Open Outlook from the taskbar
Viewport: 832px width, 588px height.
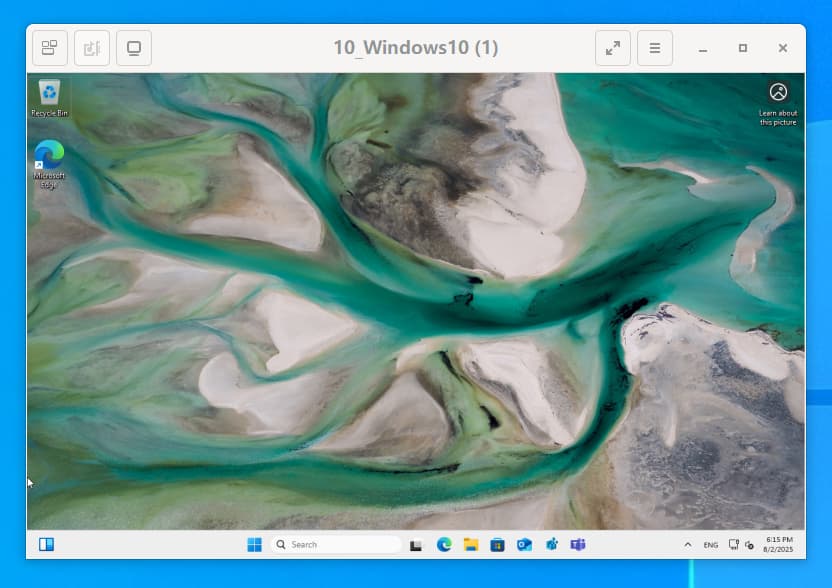(x=524, y=545)
